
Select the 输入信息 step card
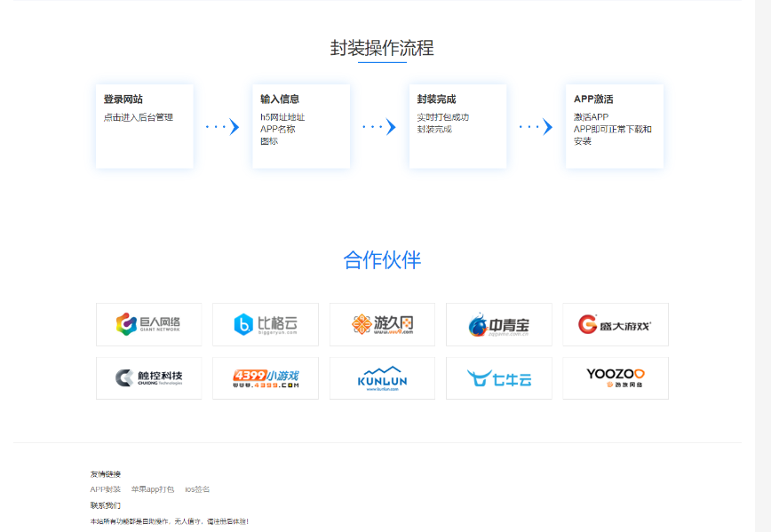point(300,125)
